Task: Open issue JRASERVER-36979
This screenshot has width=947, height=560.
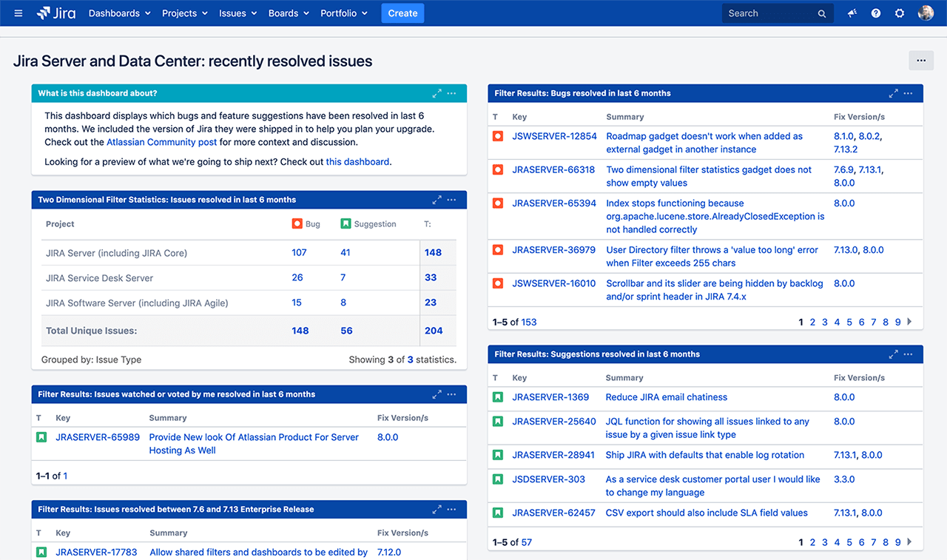Action: [554, 250]
